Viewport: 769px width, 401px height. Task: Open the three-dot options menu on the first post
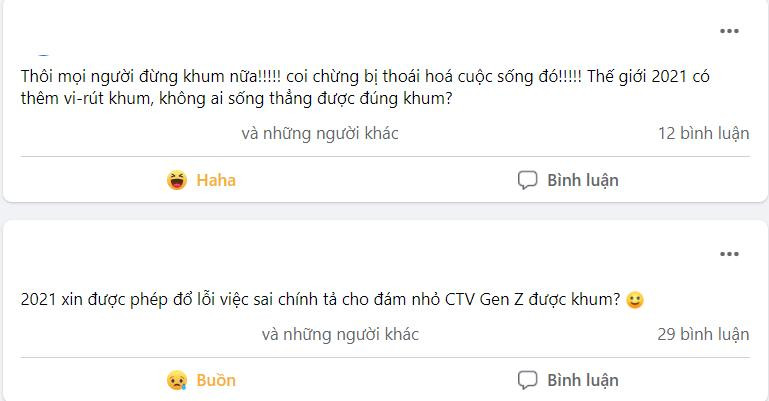(x=729, y=31)
